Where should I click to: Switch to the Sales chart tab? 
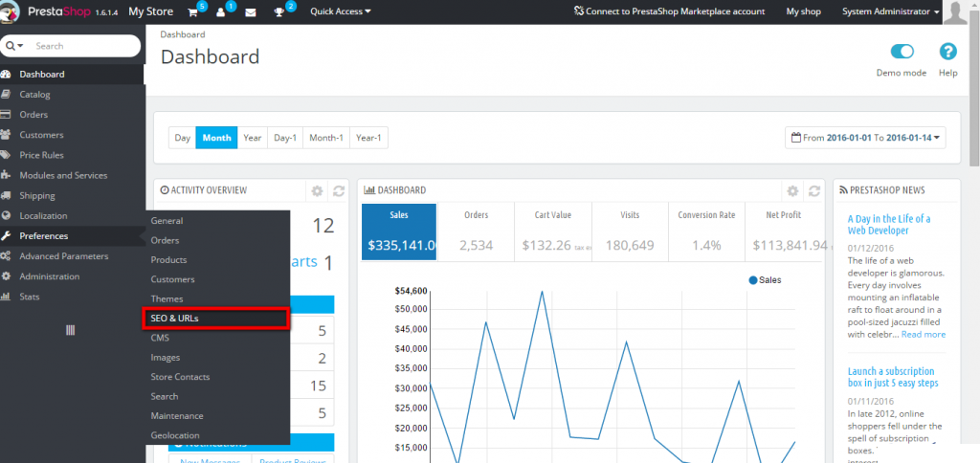pyautogui.click(x=399, y=231)
